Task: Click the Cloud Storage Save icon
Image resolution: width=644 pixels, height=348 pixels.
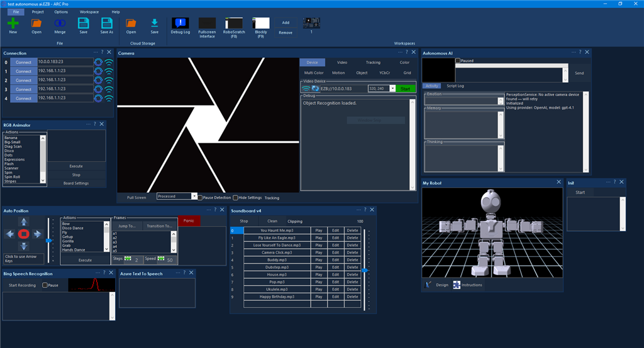Action: (154, 23)
